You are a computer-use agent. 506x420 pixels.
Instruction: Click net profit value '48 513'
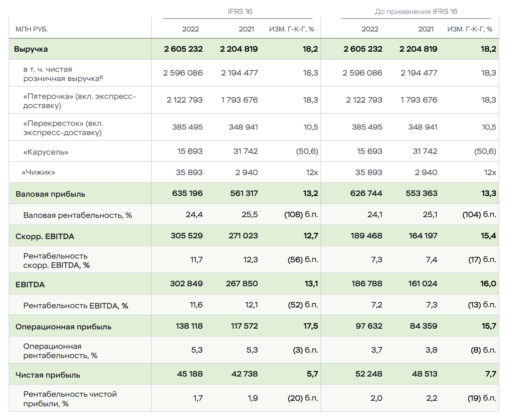[x=425, y=374]
